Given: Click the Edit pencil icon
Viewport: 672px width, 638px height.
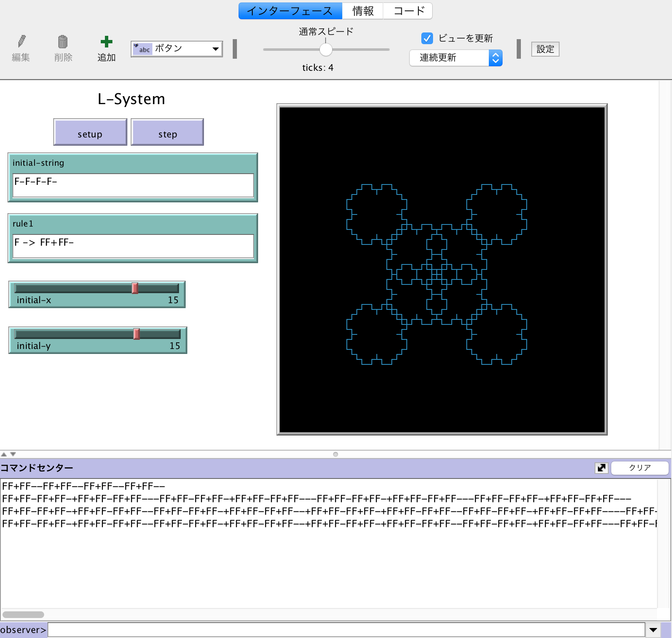Looking at the screenshot, I should tap(21, 42).
